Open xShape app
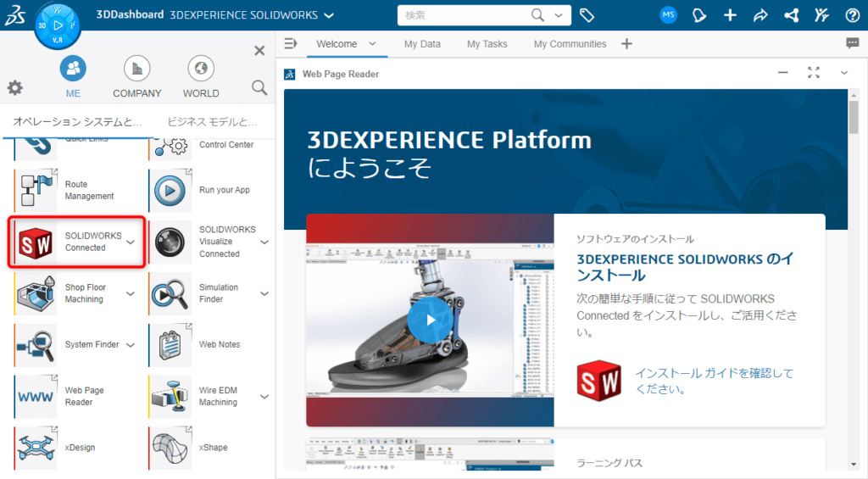Screen dimensions: 868x479 pos(170,448)
